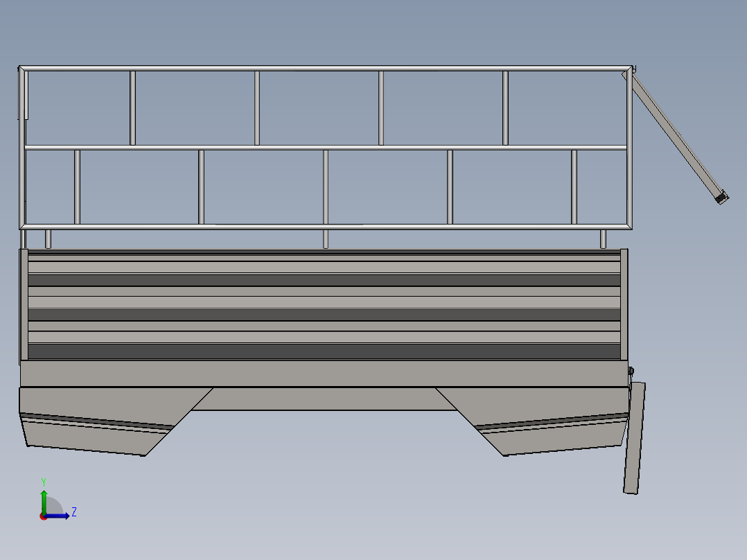Click the Y label on the orientation triad
This screenshot has height=560, width=747.
click(44, 481)
